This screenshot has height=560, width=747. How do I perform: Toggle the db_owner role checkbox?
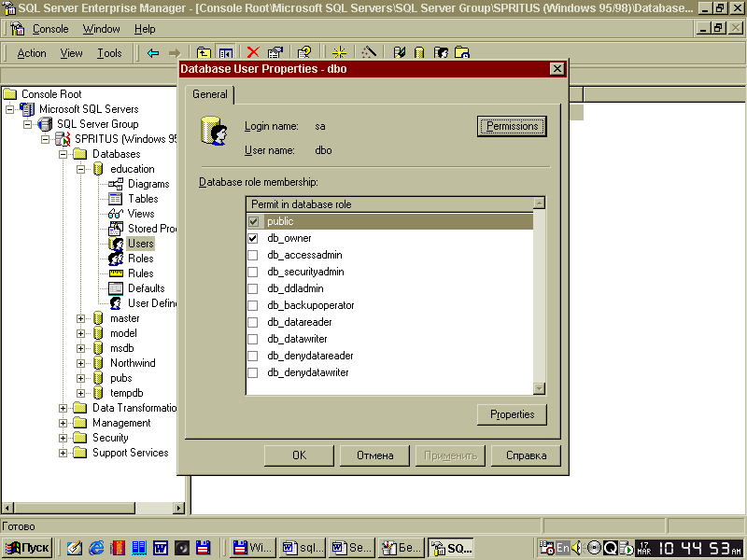point(253,238)
